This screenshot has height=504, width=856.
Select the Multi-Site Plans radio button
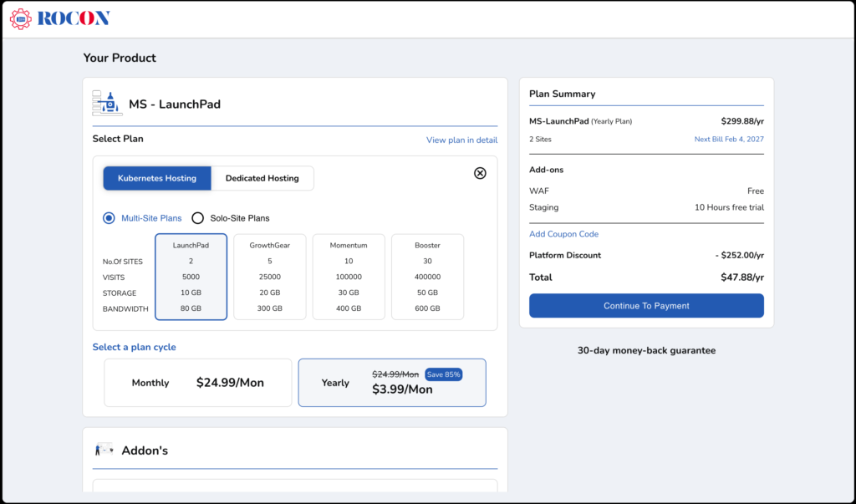pyautogui.click(x=109, y=218)
